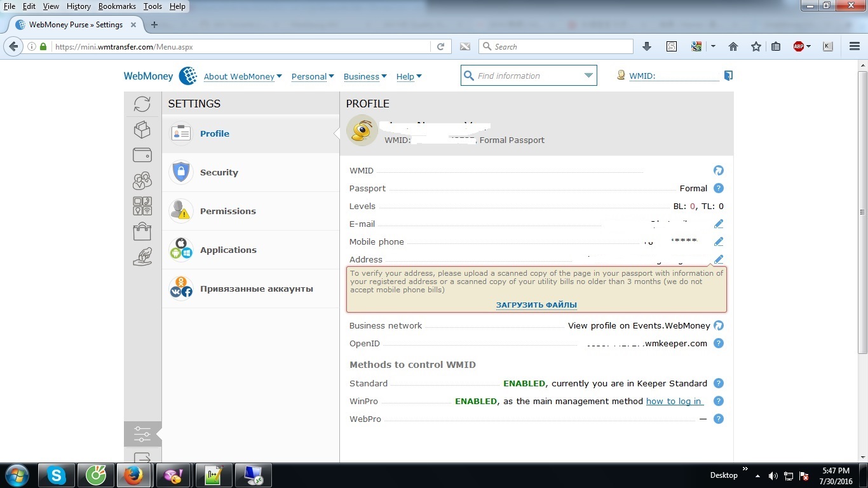The width and height of the screenshot is (868, 488).
Task: Click the browser back arrow button
Action: coord(13,46)
